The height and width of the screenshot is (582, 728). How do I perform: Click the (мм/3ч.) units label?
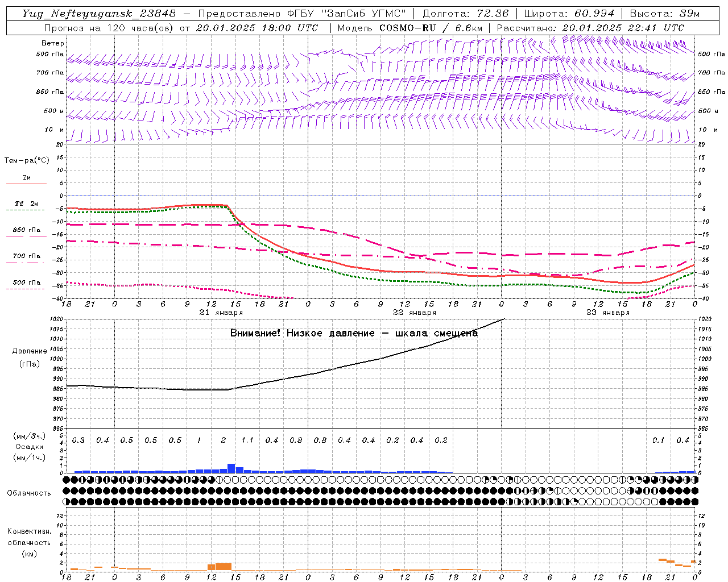click(x=30, y=436)
